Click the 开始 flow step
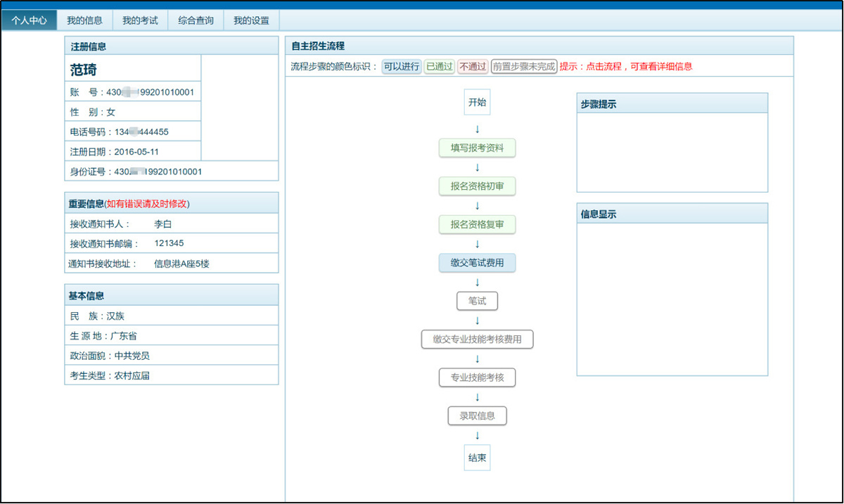This screenshot has width=844, height=504. tap(477, 102)
